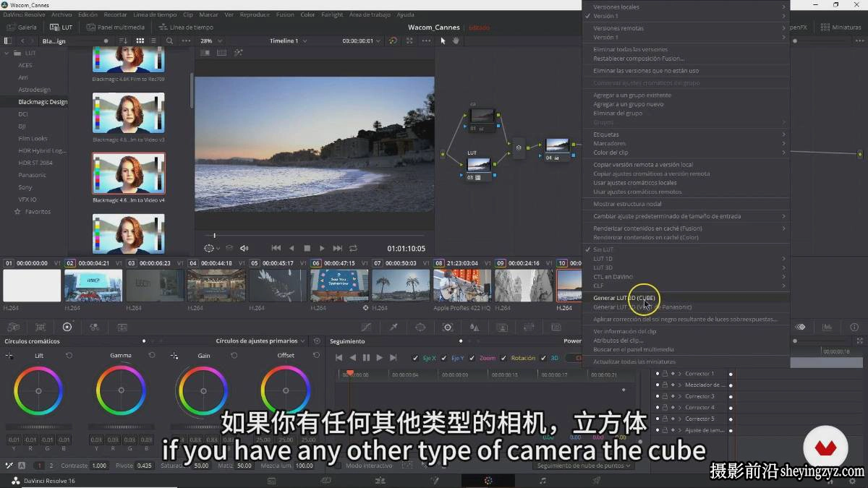Open viewer zoom 28% dropdown

tap(210, 41)
